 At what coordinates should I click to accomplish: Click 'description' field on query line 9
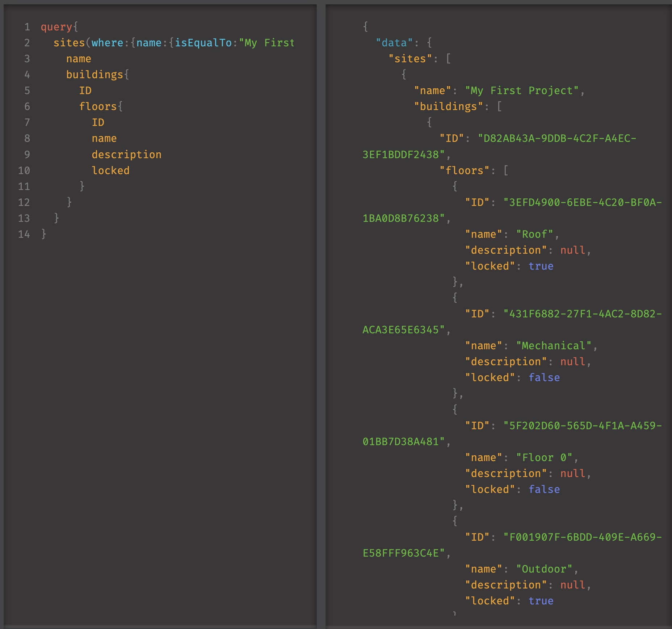point(127,155)
